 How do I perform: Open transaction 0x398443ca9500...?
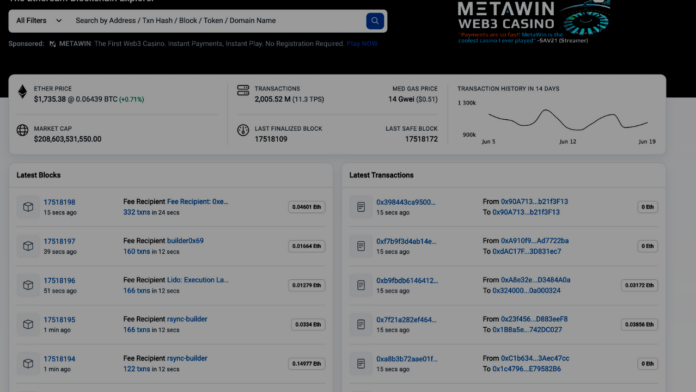coord(406,202)
